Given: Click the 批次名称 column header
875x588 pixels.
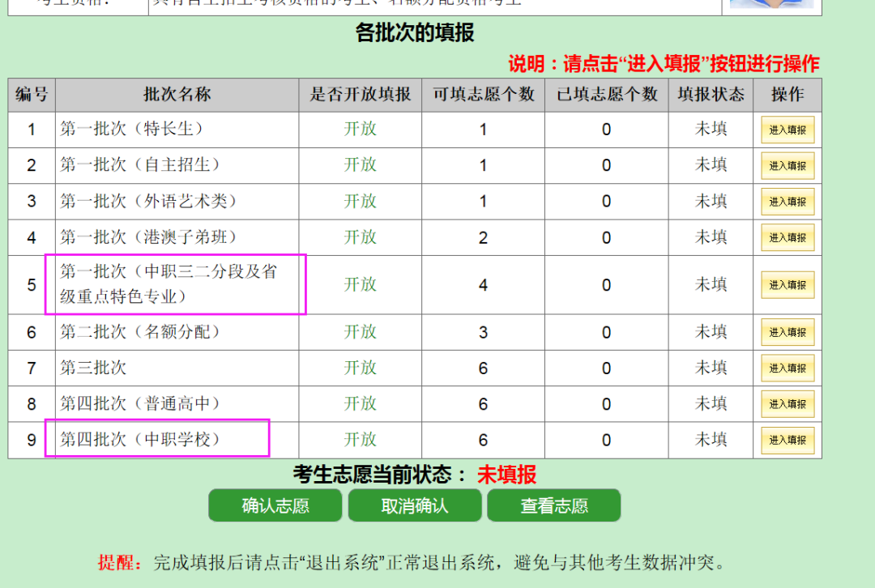Looking at the screenshot, I should [177, 94].
